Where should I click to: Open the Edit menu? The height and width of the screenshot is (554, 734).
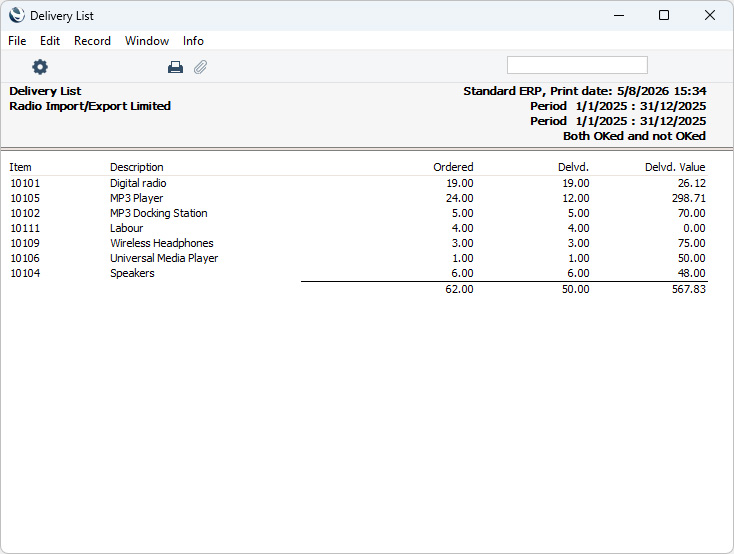coord(50,41)
